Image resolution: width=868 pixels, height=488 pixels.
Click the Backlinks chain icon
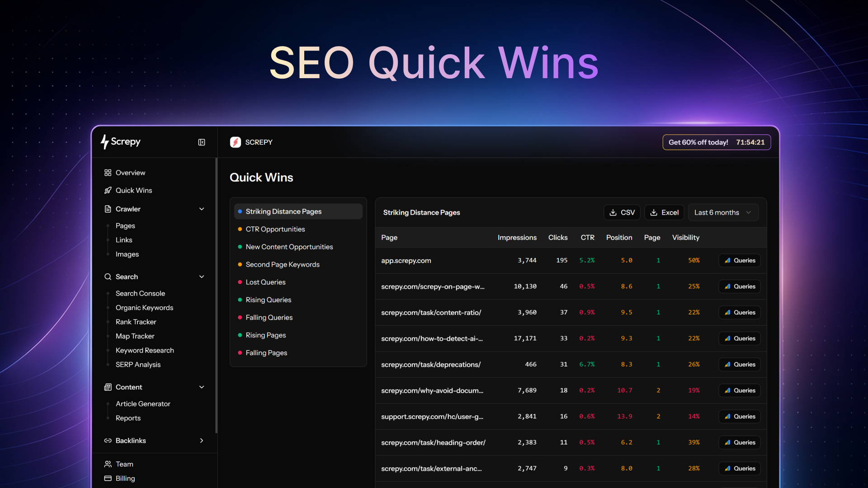click(x=108, y=441)
